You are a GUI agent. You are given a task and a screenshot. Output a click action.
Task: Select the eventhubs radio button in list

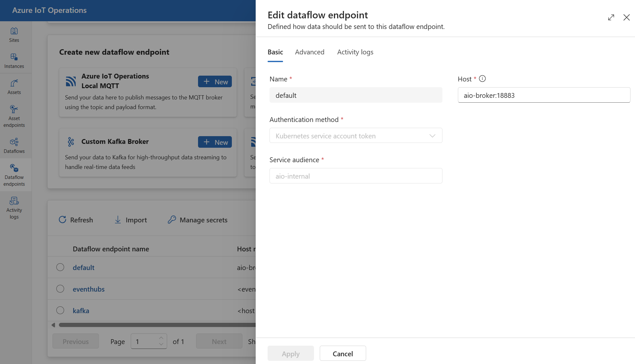click(60, 289)
